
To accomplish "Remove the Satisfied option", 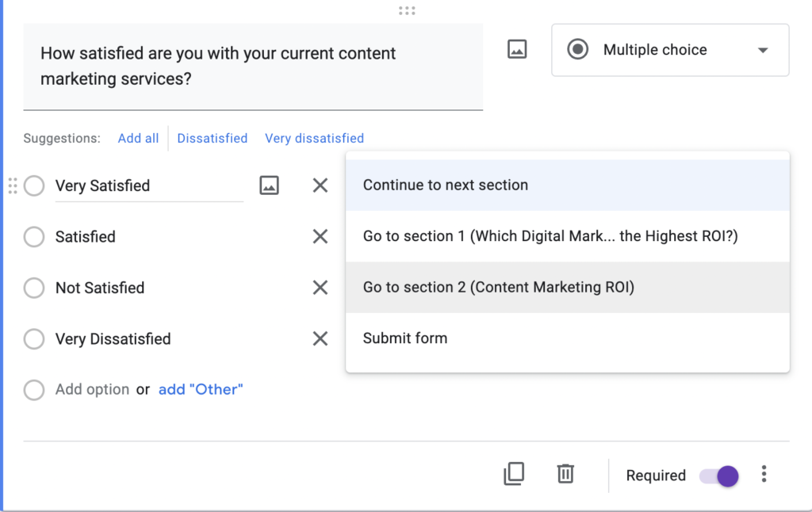I will 320,236.
